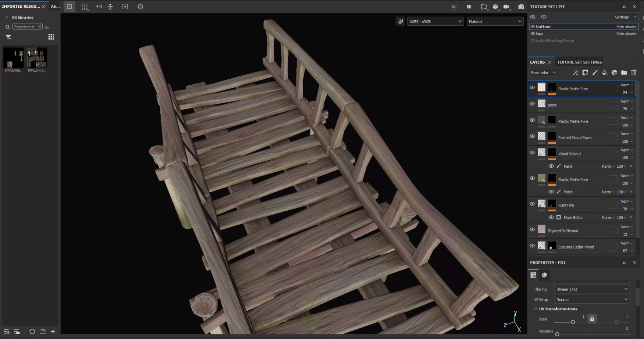Viewport: 644px width, 339px height.
Task: Select the symmetry mirror tool icon
Action: pos(99,6)
